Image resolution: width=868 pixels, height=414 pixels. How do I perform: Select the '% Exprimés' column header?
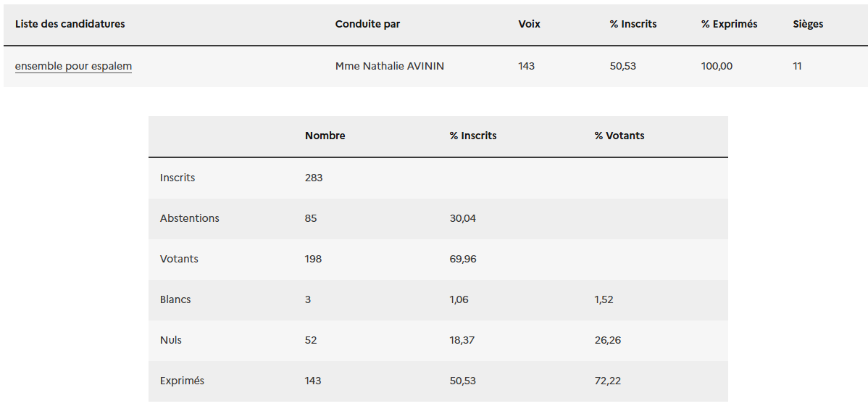(x=729, y=24)
